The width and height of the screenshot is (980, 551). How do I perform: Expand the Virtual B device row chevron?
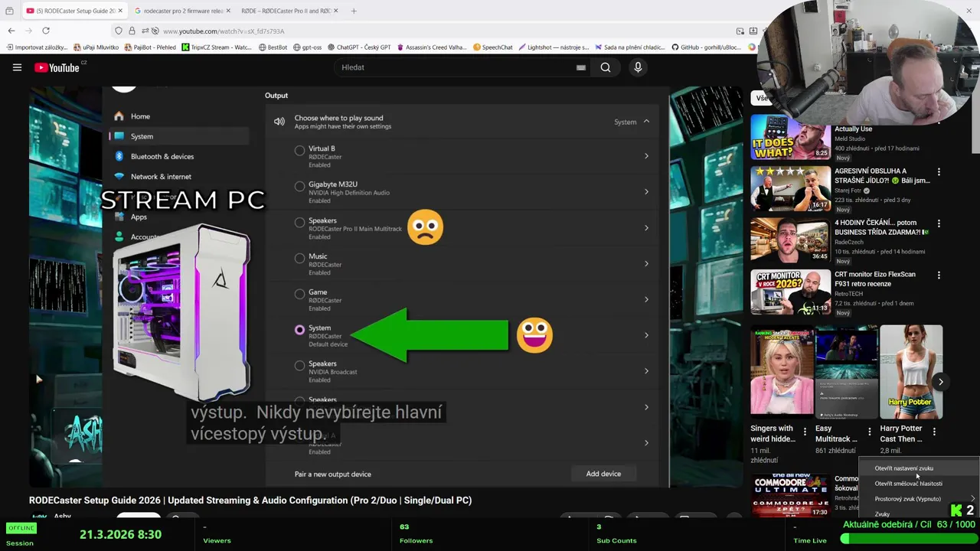pos(646,156)
